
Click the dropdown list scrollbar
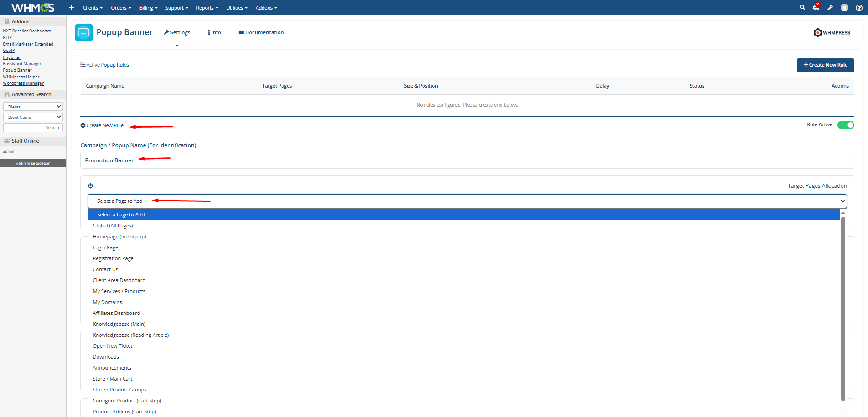[x=843, y=310]
